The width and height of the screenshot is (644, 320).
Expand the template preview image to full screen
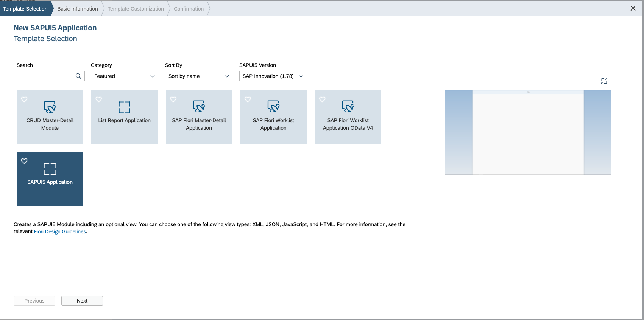tap(604, 81)
